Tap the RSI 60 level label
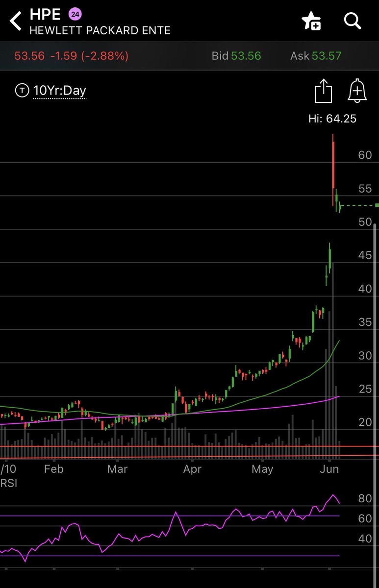The height and width of the screenshot is (588, 379). click(x=365, y=519)
